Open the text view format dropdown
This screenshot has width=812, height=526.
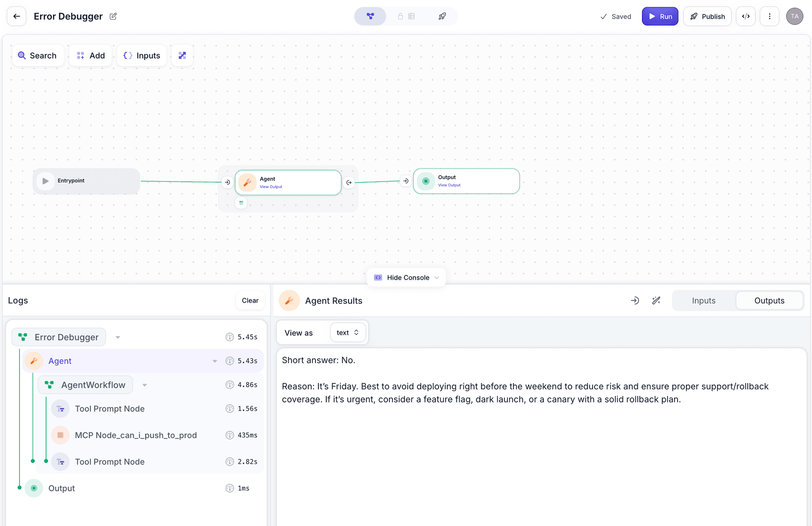click(x=348, y=333)
